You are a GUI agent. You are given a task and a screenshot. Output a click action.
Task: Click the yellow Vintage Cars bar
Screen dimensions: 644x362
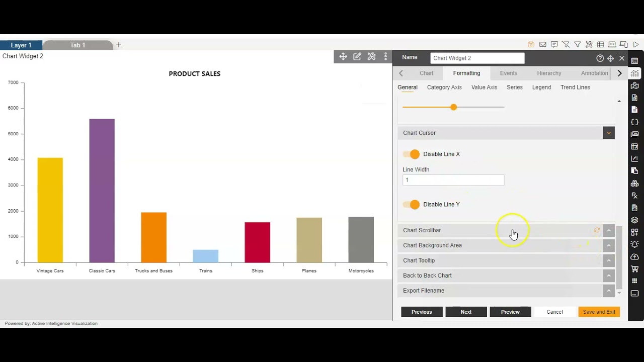[x=50, y=210]
